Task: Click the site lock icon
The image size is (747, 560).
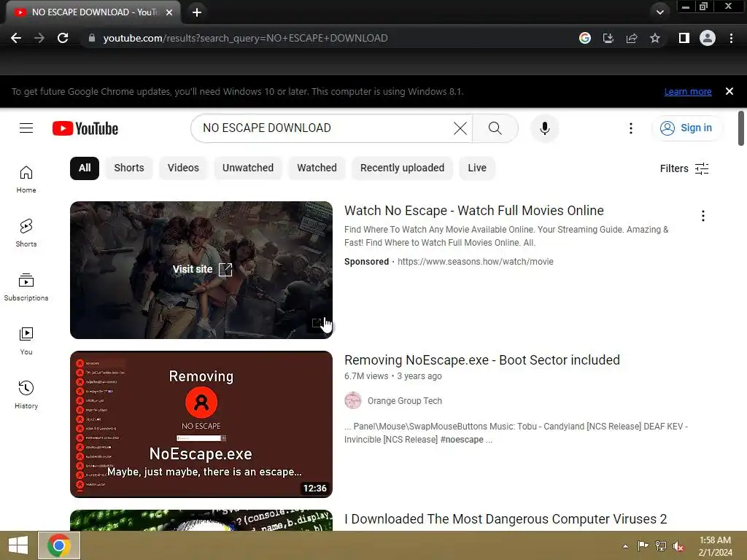Action: click(x=91, y=38)
